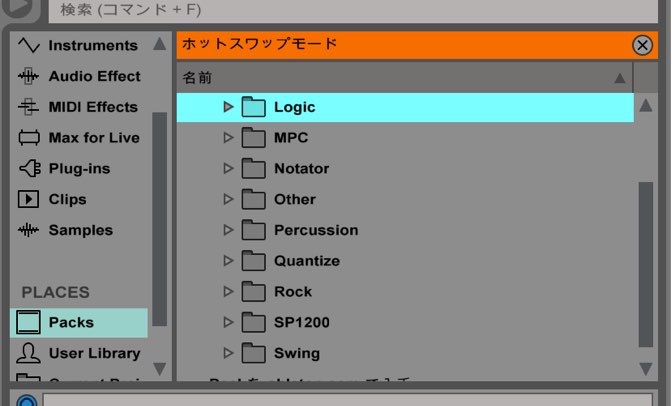Select the Quantize row text

tap(307, 261)
